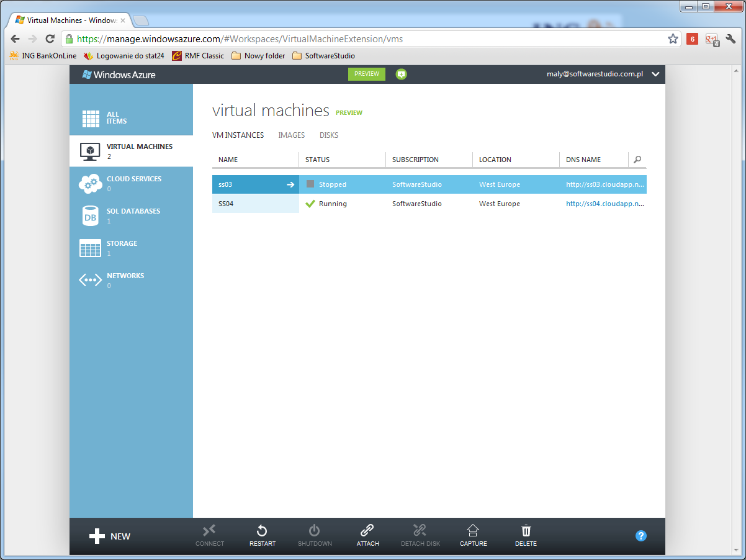Click the New button

point(110,536)
